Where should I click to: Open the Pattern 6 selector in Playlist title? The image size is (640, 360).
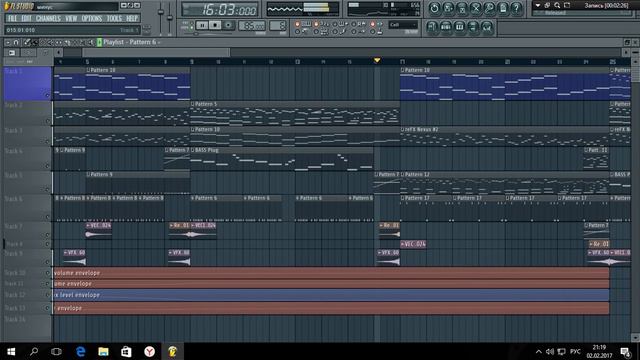(x=145, y=42)
